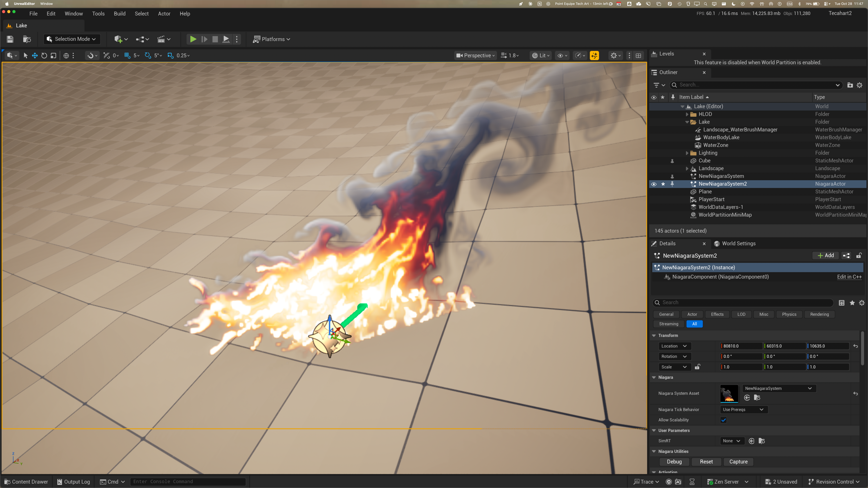The width and height of the screenshot is (868, 488).
Task: Open the viewport layout grid icon
Action: click(x=638, y=56)
